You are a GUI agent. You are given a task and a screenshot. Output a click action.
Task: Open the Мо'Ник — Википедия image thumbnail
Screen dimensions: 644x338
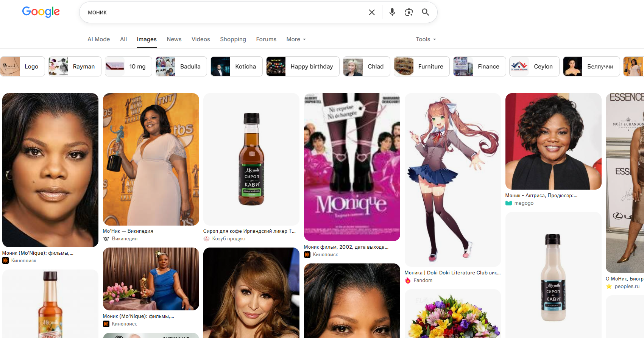151,159
